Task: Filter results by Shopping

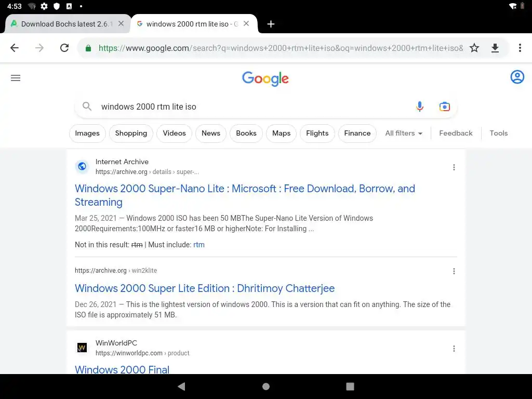Action: point(131,134)
